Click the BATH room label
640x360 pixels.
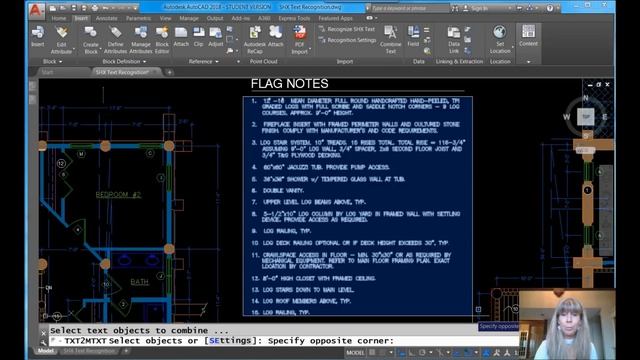(140, 282)
